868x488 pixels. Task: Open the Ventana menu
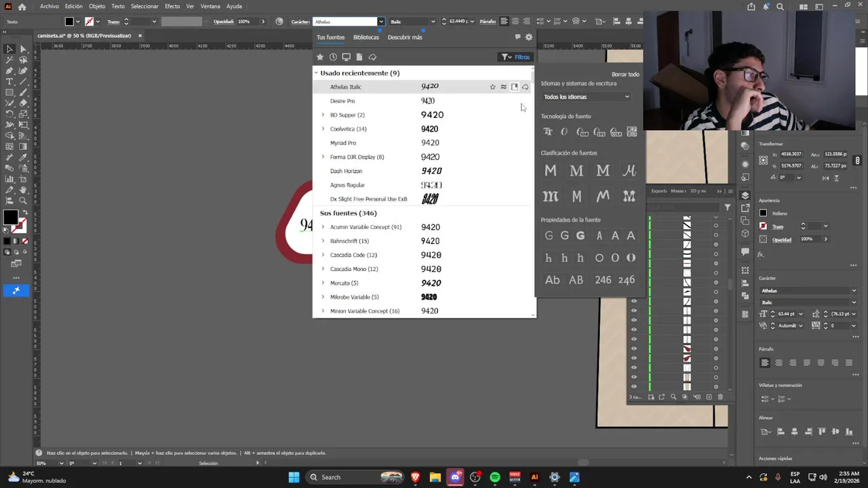click(x=210, y=6)
